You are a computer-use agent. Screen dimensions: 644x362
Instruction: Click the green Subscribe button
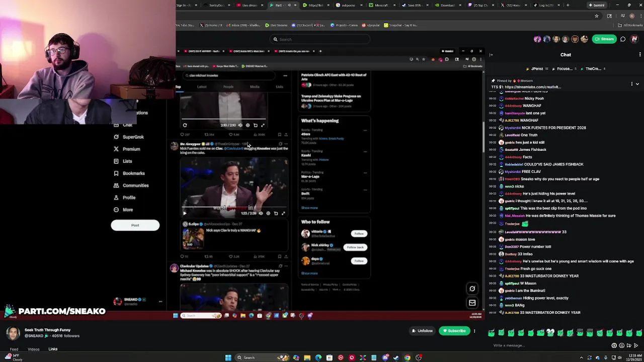(x=454, y=331)
